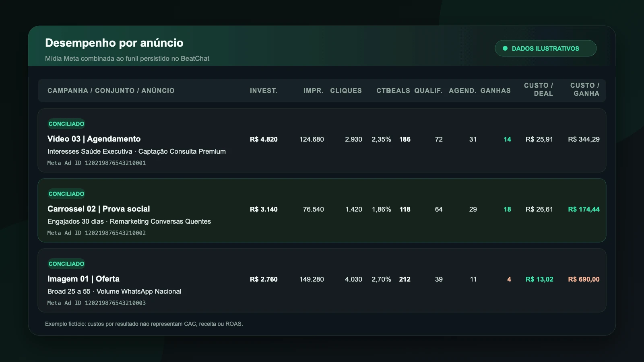Select the CONCILIADO badge on Imagem 01 row
644x362 pixels.
click(66, 264)
